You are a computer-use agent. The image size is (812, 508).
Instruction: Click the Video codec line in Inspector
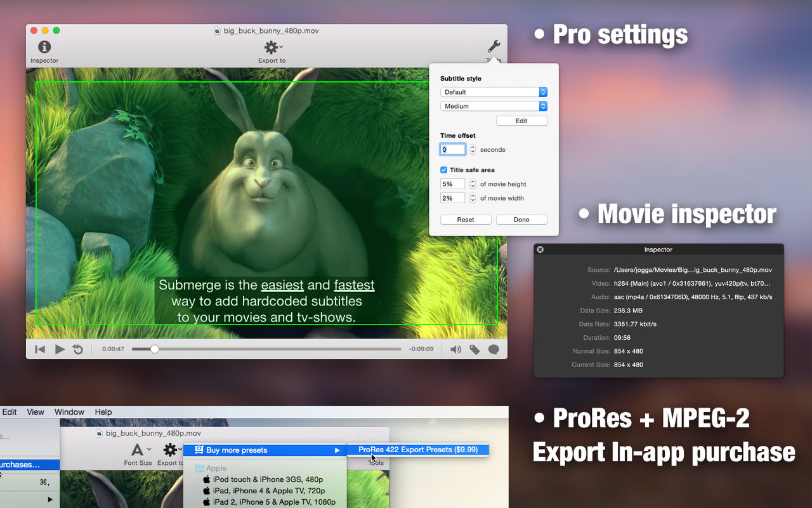point(693,283)
